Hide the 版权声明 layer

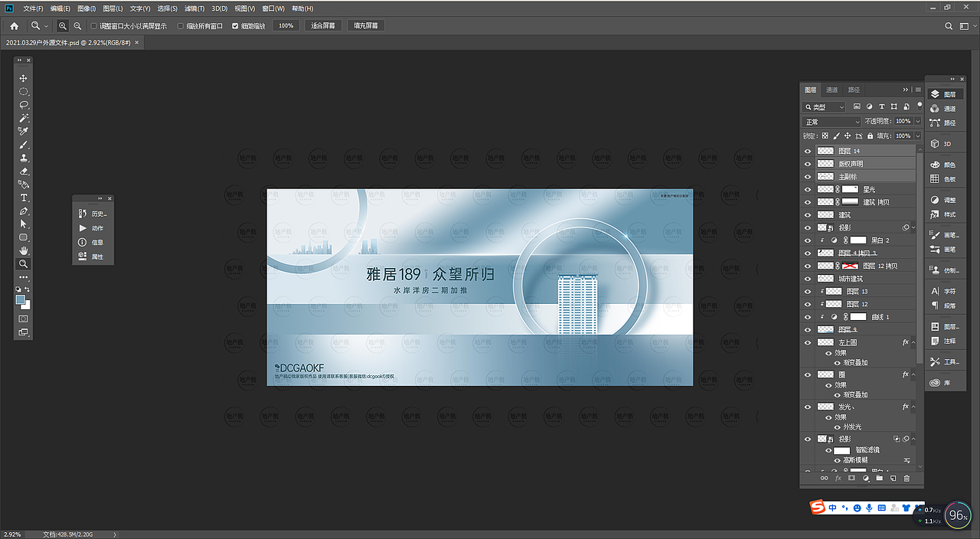coord(808,164)
